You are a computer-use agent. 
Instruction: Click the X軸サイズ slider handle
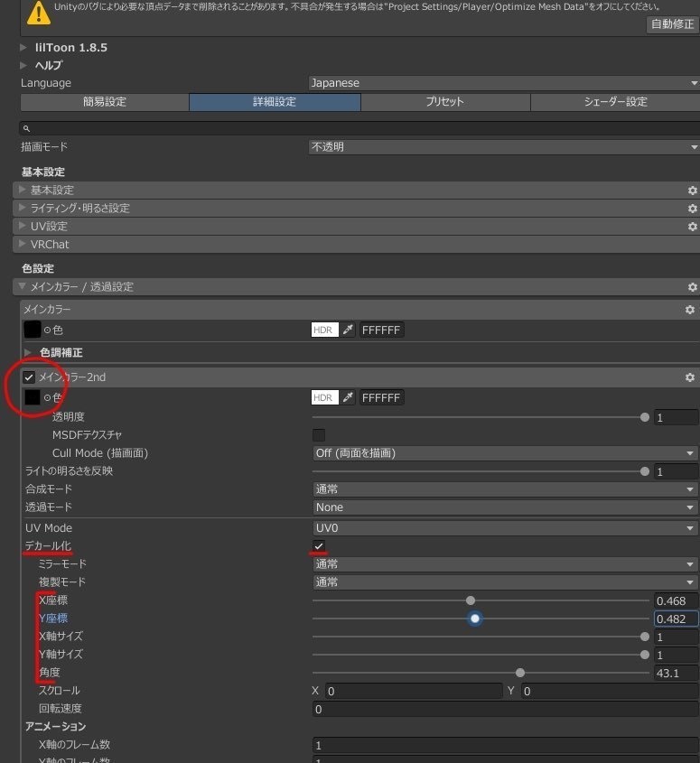pos(645,637)
